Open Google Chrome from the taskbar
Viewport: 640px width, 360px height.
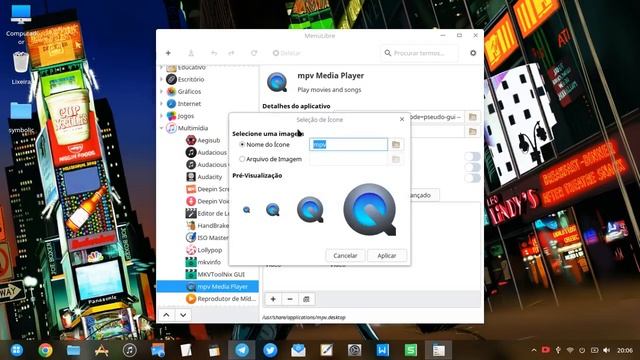[45, 350]
